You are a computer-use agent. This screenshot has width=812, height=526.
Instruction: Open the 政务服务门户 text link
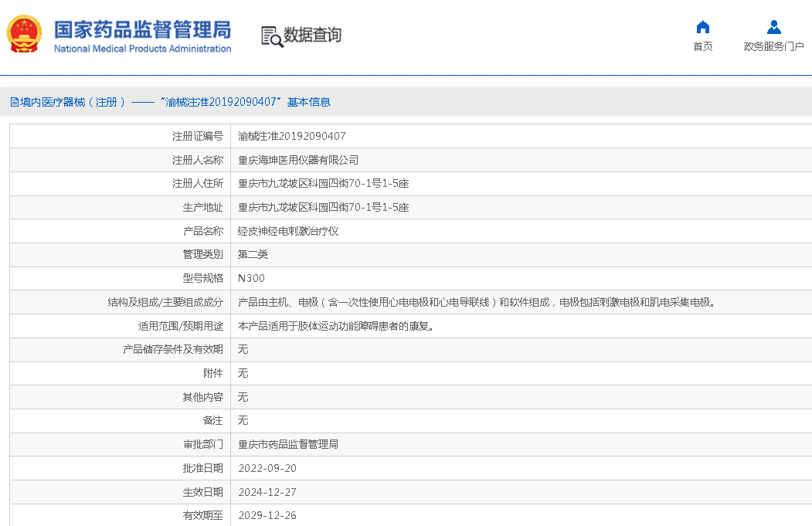click(x=773, y=46)
